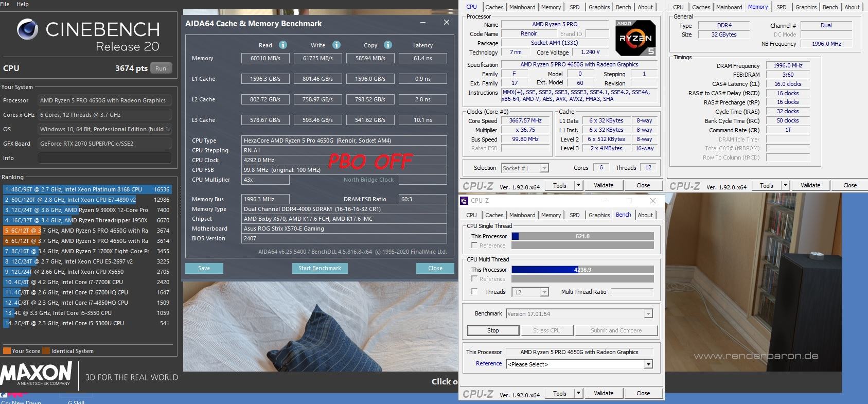
Task: Click Stop button in CPU-Z Bench
Action: 493,330
